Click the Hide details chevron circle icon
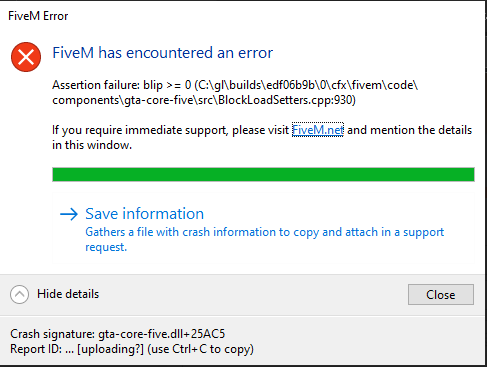This screenshot has height=367, width=487. (x=19, y=294)
